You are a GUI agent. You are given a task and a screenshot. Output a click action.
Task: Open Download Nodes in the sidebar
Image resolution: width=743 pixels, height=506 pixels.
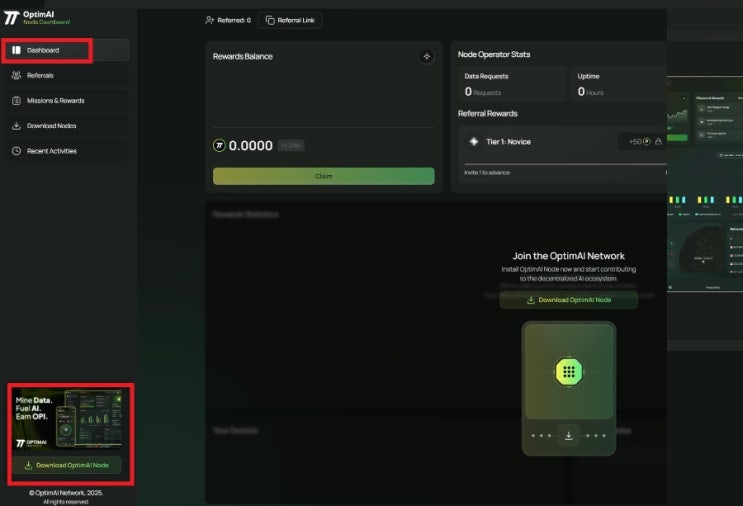(66, 126)
